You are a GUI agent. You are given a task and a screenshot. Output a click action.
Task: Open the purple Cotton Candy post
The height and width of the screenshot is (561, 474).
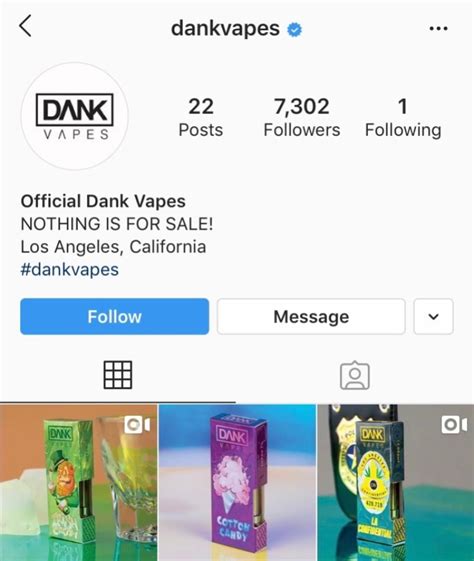[237, 483]
